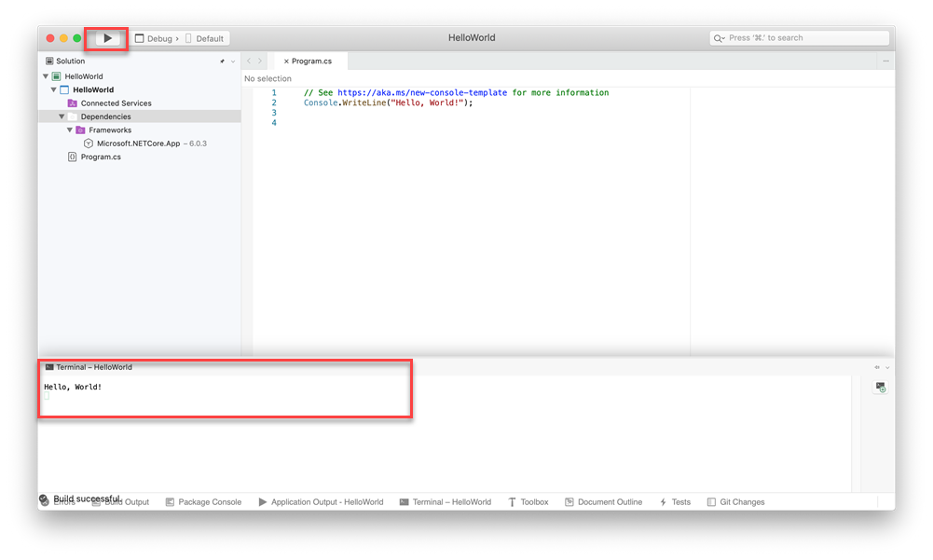Run the project with the Play button
Screen dimensions: 933x560
pyautogui.click(x=105, y=38)
